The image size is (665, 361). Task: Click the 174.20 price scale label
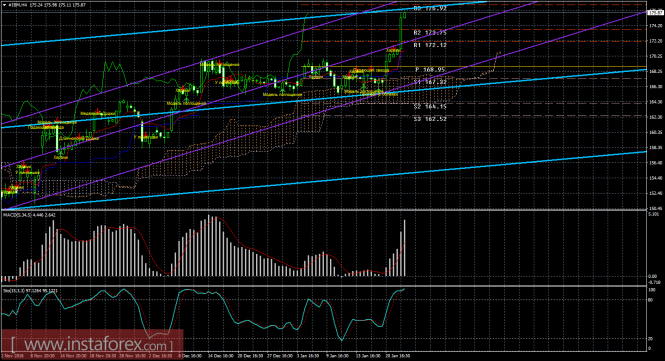655,26
